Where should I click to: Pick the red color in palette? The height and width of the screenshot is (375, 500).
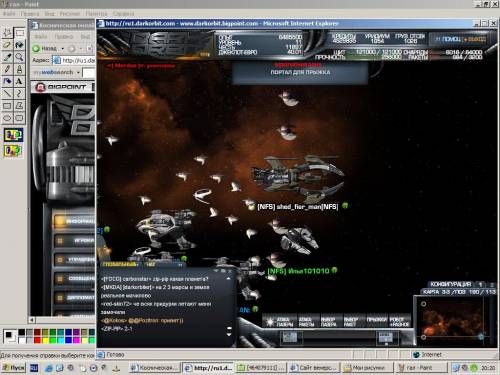coord(37,340)
